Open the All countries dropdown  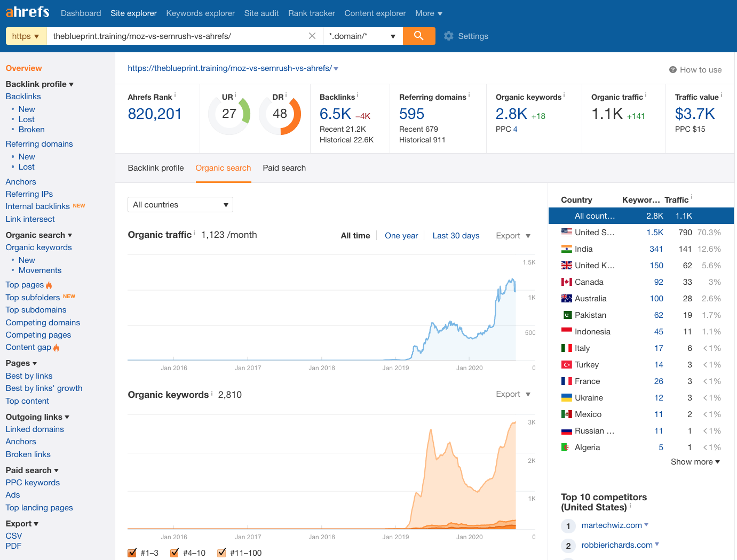(x=180, y=205)
